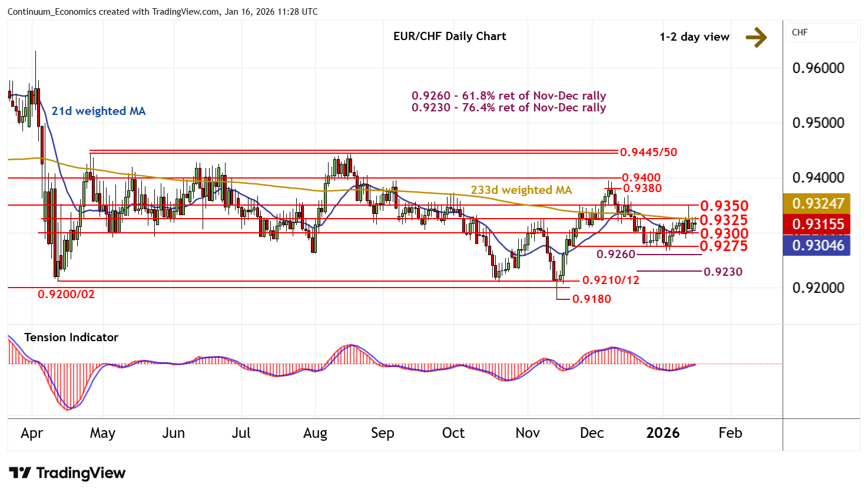Click the 0.9350 resistance level label

click(x=724, y=206)
